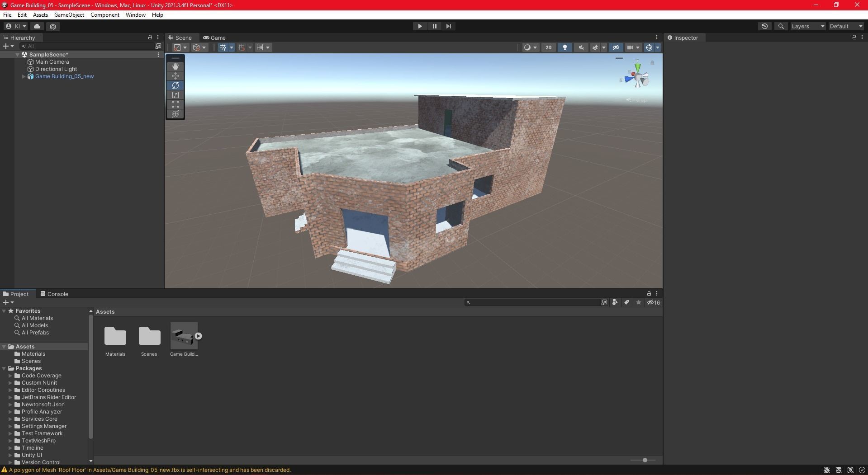This screenshot has height=475, width=868.
Task: Click the Project panel lock icon
Action: coord(649,293)
